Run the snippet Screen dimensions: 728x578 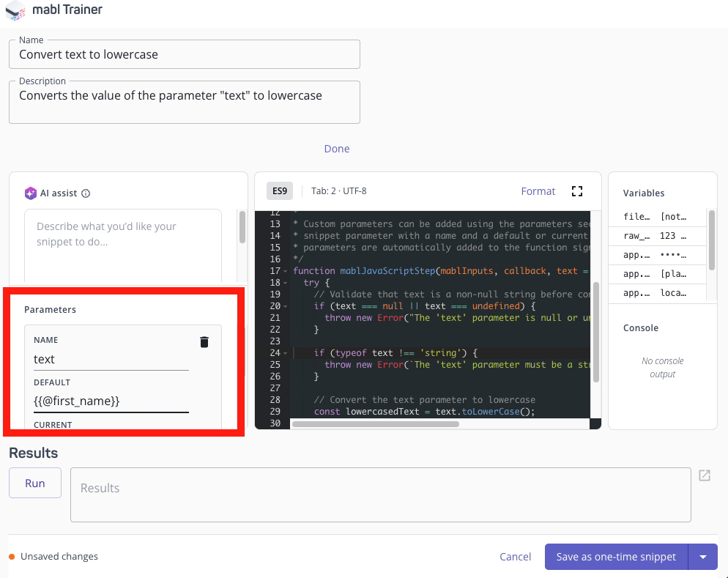click(34, 482)
